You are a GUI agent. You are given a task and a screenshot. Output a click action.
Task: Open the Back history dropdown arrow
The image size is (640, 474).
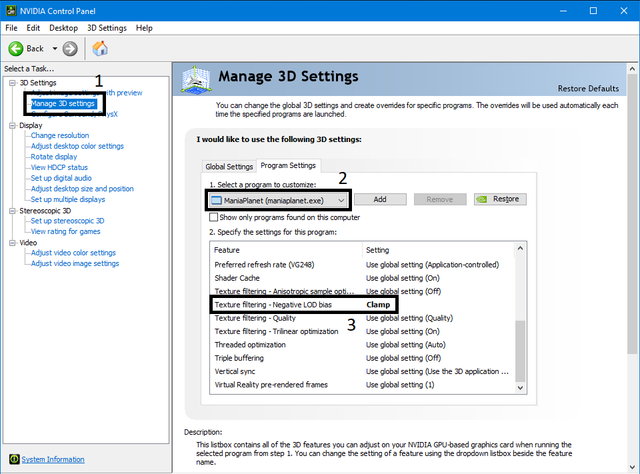point(55,49)
